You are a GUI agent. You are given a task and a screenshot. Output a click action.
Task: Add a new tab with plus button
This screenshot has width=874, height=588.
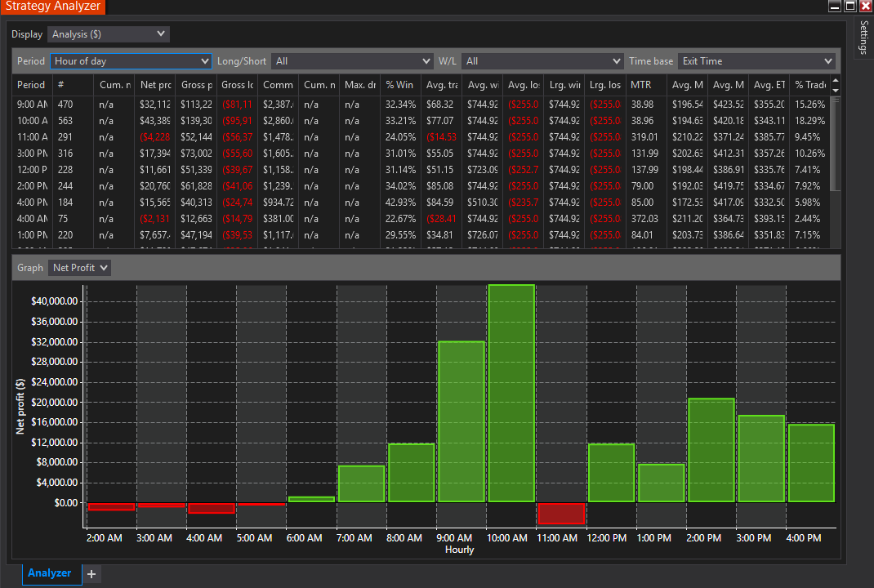(91, 574)
